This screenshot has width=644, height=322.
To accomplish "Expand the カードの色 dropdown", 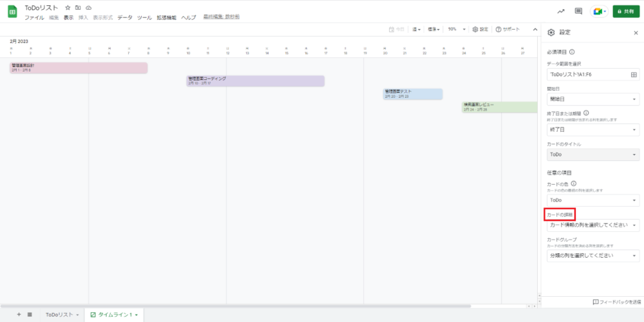I will 592,200.
